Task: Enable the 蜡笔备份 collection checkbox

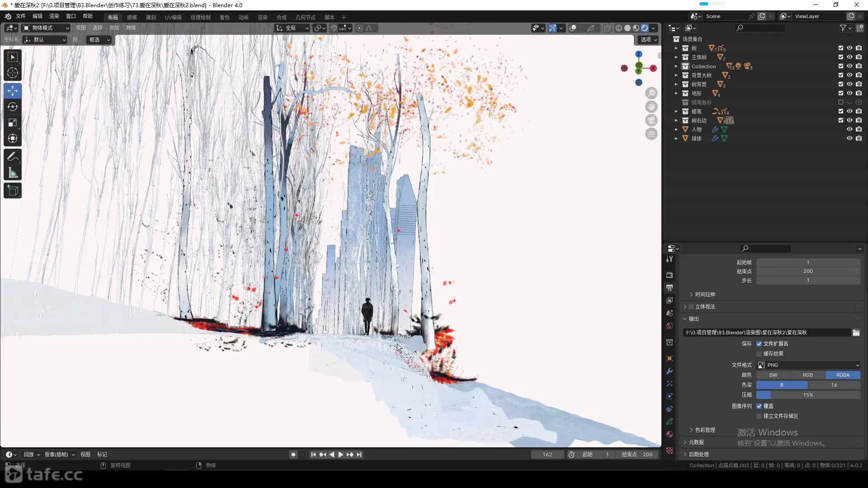Action: pyautogui.click(x=841, y=102)
